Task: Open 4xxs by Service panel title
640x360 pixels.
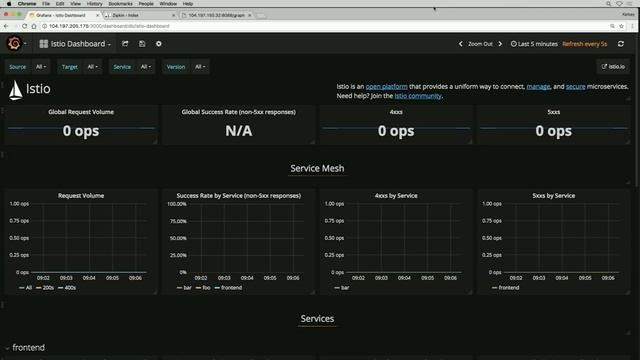Action: pyautogui.click(x=396, y=196)
